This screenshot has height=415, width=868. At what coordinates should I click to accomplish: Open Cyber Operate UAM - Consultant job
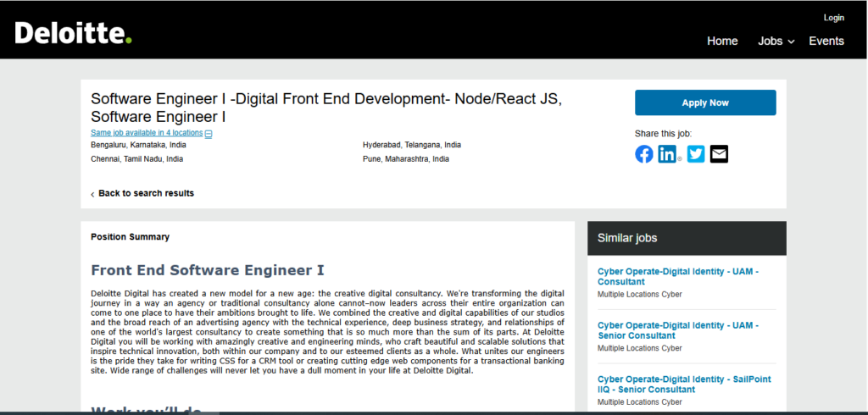click(678, 277)
